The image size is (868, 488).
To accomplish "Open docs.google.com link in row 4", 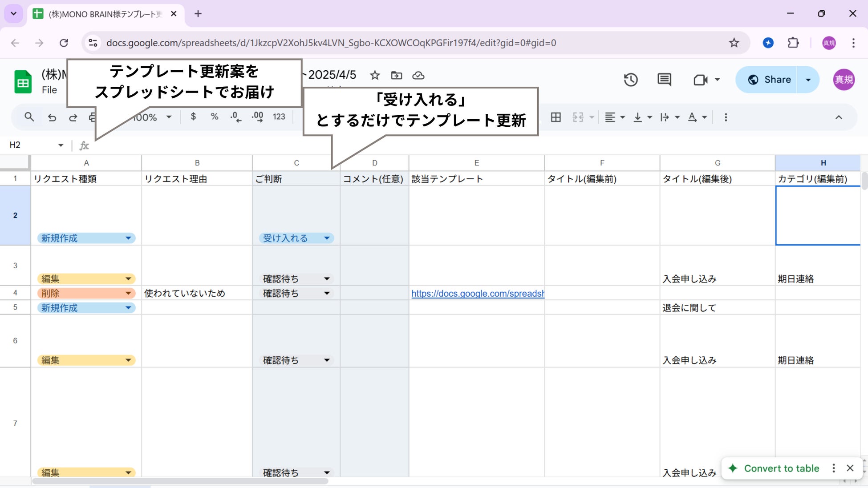I will (477, 294).
